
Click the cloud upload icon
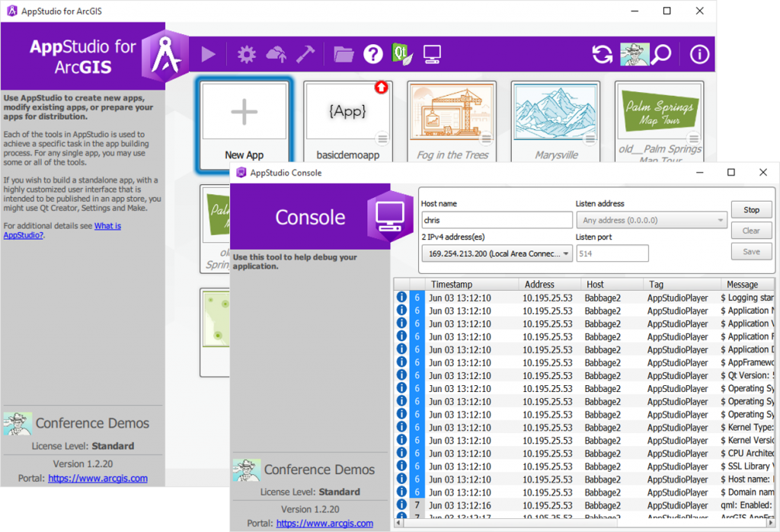(x=276, y=54)
